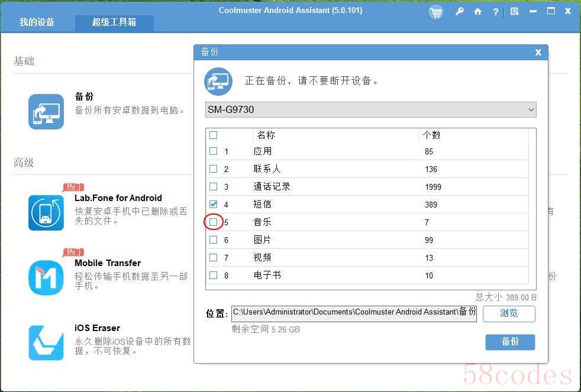This screenshot has width=581, height=392.
Task: Go to home via the house icon
Action: [x=477, y=12]
